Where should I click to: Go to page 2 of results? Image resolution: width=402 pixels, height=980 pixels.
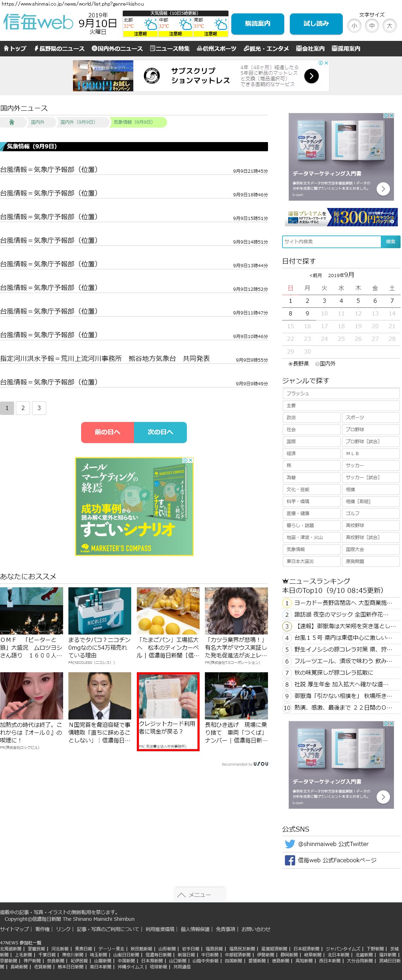click(x=23, y=408)
